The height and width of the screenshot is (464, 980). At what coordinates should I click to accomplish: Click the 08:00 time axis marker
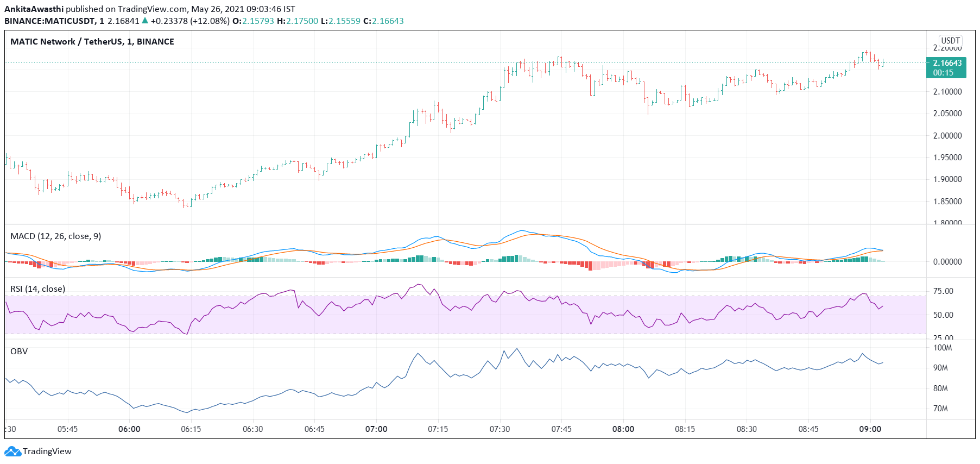[x=623, y=429]
